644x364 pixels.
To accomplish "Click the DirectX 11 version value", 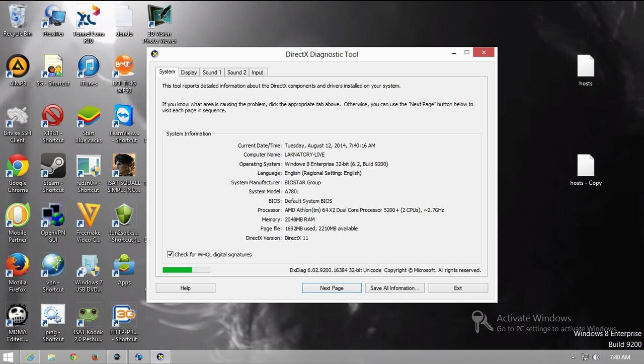I will [x=296, y=238].
